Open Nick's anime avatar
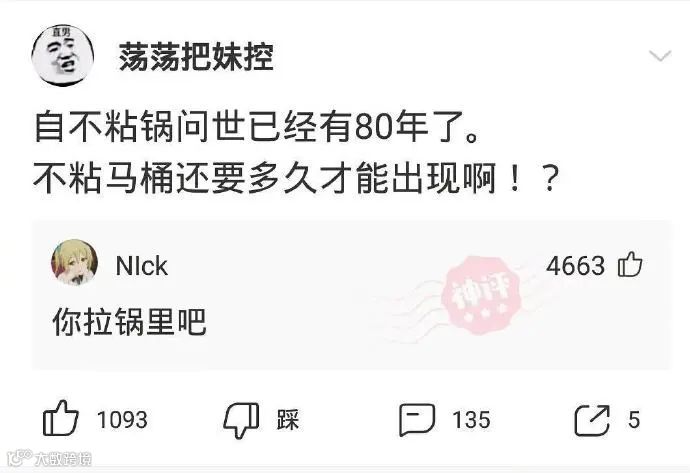 coord(75,262)
